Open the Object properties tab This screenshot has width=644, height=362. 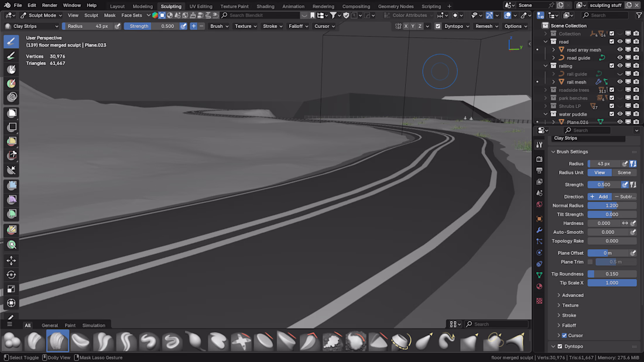click(x=539, y=219)
